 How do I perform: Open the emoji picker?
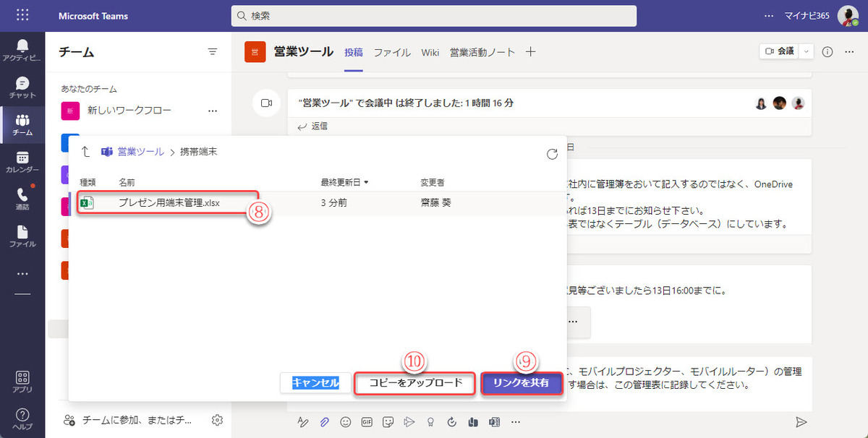(346, 422)
